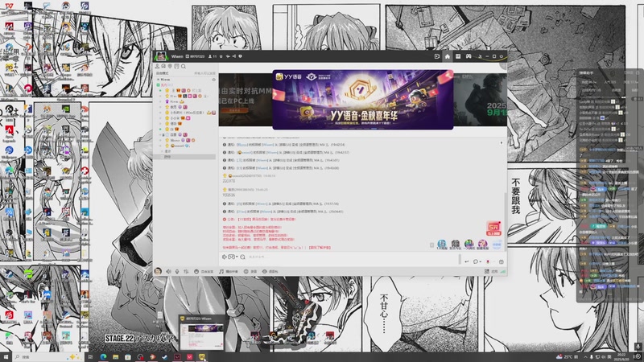
Task: Open File Explorer from the taskbar
Action: [115, 357]
